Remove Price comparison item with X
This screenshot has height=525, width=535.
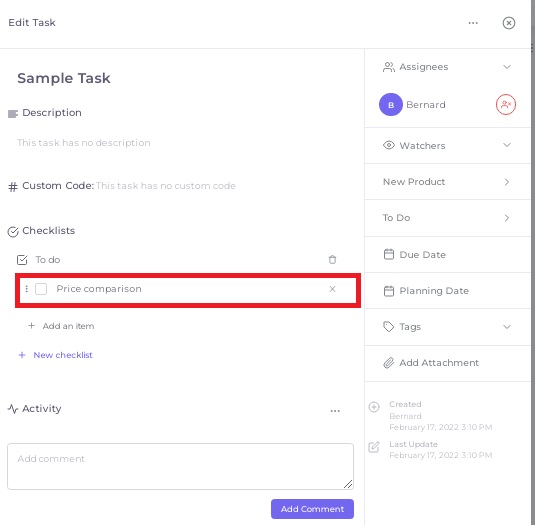pyautogui.click(x=332, y=289)
